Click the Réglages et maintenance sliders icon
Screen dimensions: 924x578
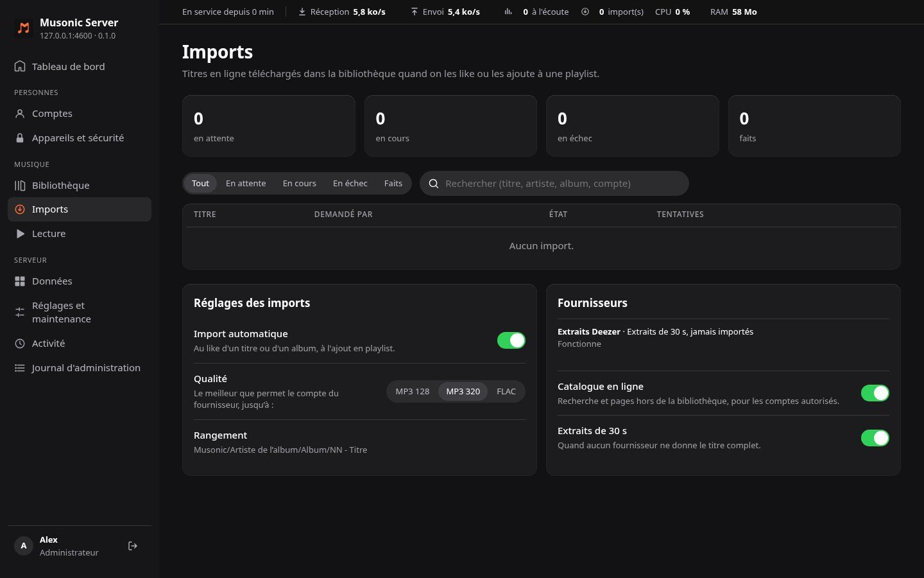point(20,312)
